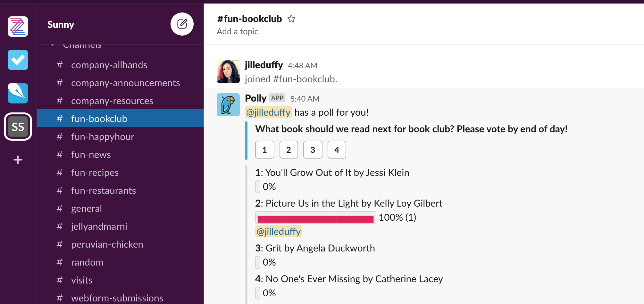The image size is (644, 304).
Task: Vote for poll option 4
Action: point(337,150)
